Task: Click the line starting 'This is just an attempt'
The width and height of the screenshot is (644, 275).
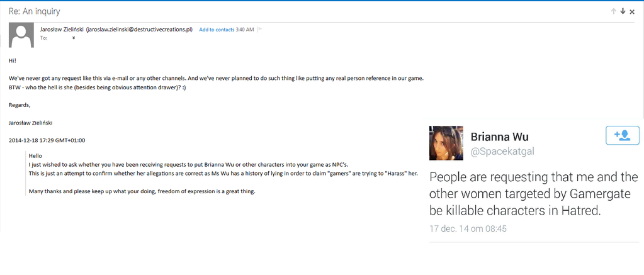Action: click(x=223, y=173)
